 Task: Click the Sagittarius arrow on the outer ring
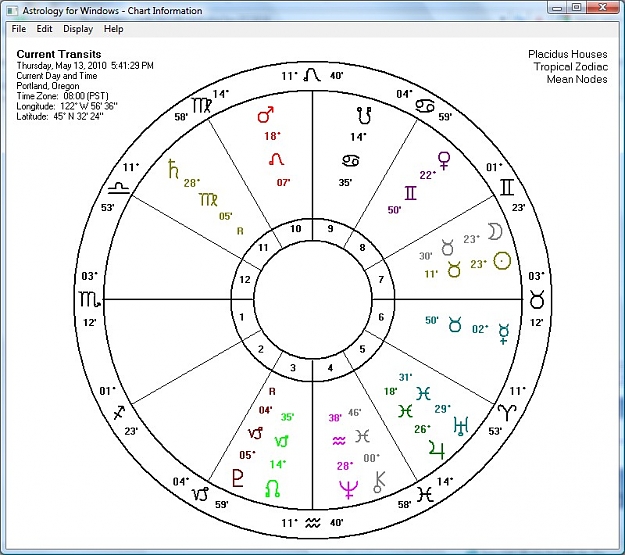pos(120,412)
